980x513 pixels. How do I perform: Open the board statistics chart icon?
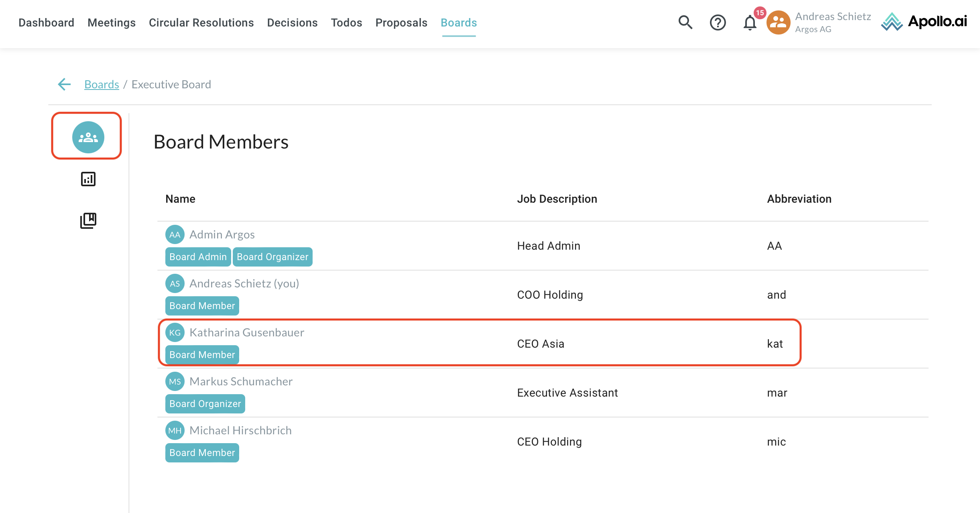(88, 179)
